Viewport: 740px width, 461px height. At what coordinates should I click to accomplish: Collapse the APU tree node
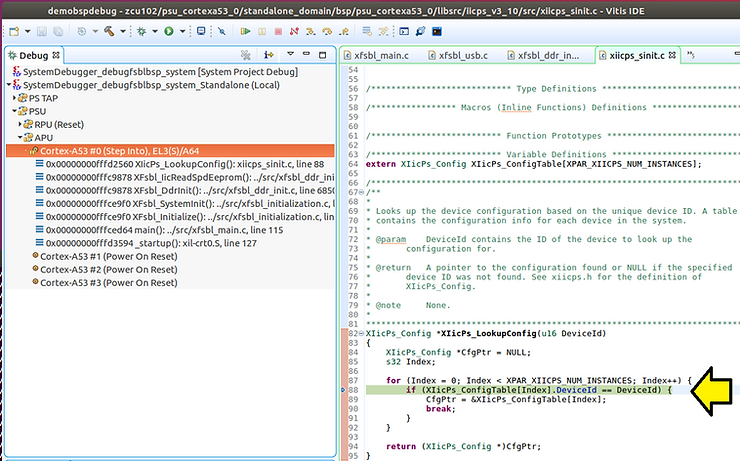pyautogui.click(x=20, y=137)
